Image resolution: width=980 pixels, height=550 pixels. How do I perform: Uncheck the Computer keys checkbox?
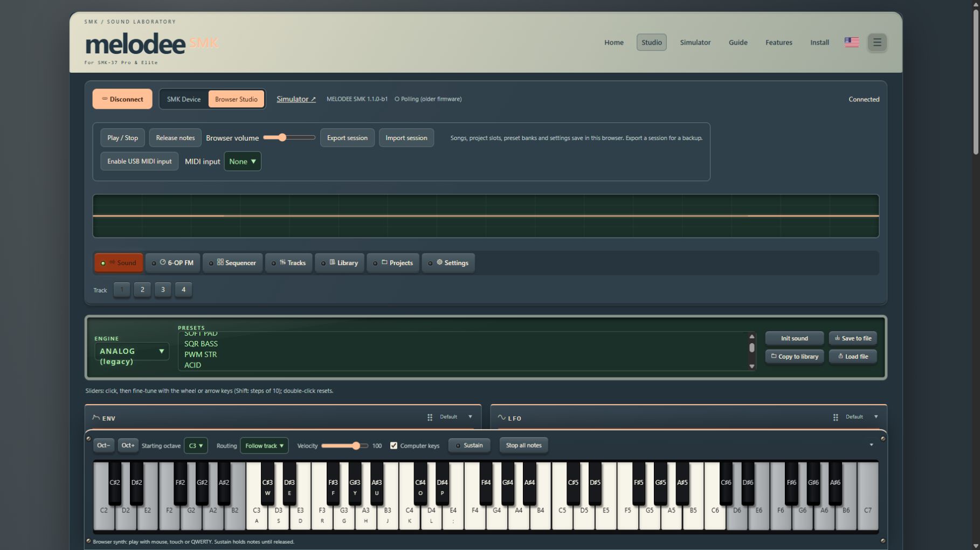click(x=394, y=445)
